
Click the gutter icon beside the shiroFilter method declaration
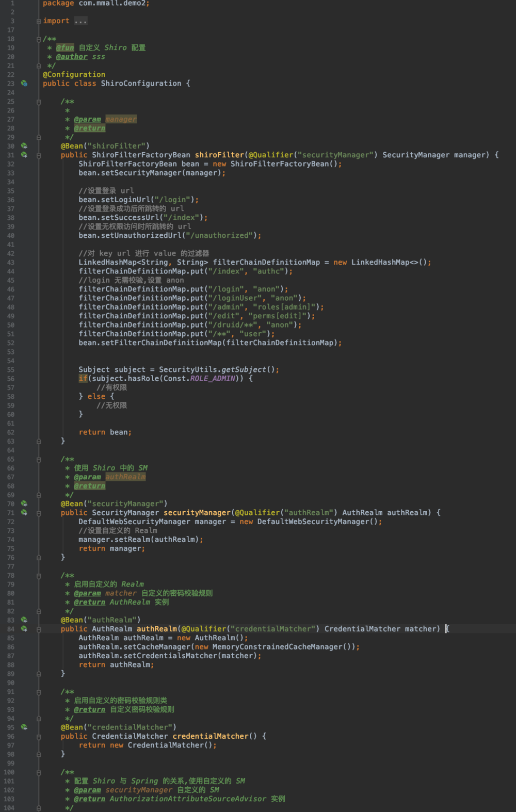point(24,155)
